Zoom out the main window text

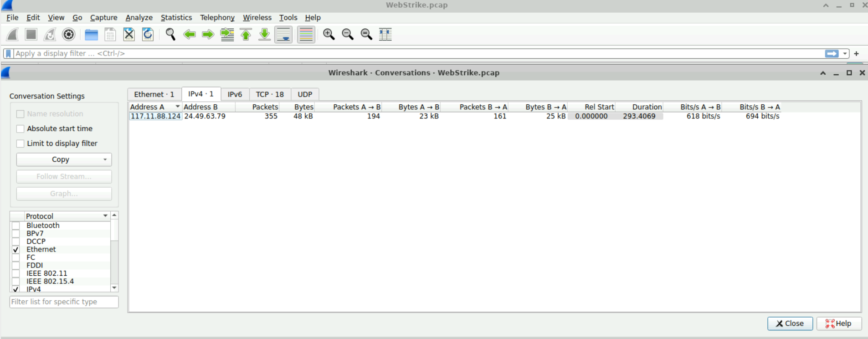point(348,35)
